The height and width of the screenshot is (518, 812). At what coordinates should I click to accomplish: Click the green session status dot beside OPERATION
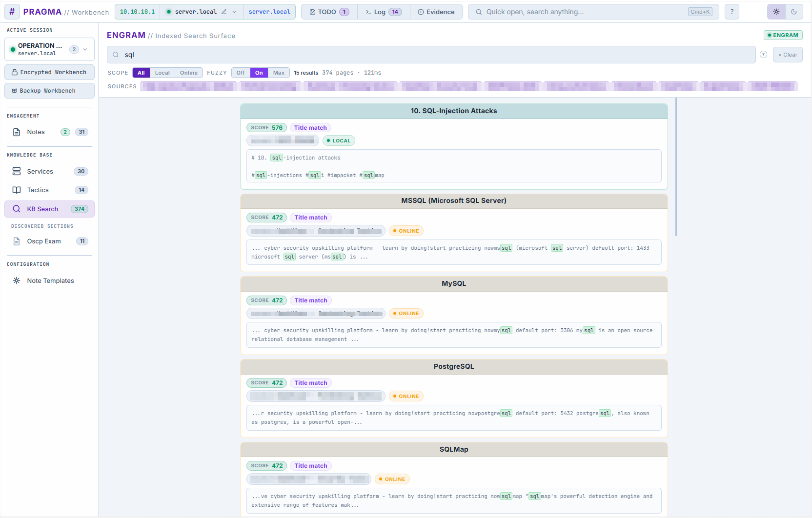(x=13, y=49)
